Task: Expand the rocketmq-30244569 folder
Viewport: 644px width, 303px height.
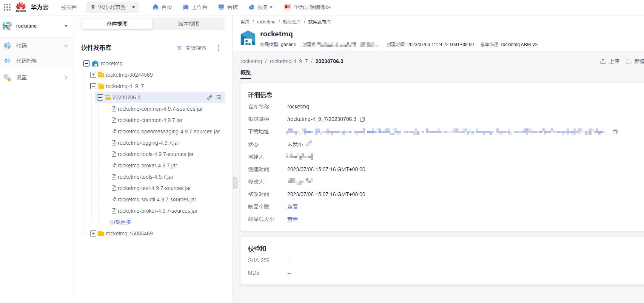Action: tap(93, 75)
